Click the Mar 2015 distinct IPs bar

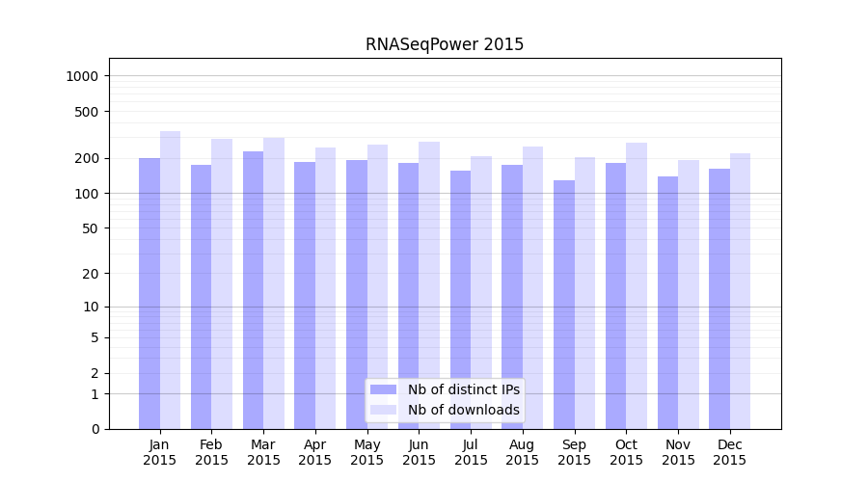point(253,289)
